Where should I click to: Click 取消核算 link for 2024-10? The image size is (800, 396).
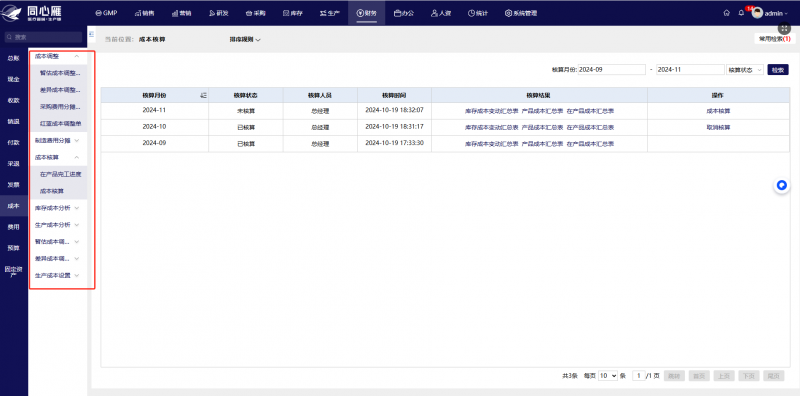[718, 128]
